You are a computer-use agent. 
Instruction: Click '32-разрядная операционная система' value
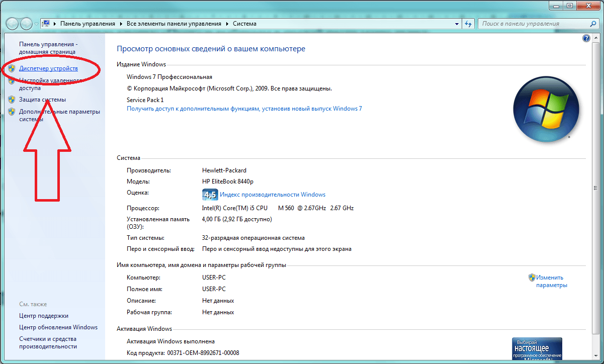[253, 238]
